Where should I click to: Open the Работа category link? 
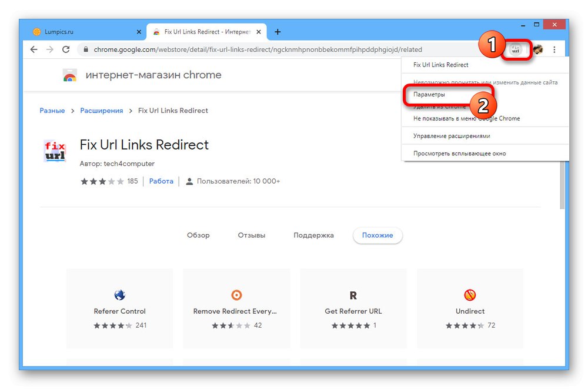pos(161,181)
